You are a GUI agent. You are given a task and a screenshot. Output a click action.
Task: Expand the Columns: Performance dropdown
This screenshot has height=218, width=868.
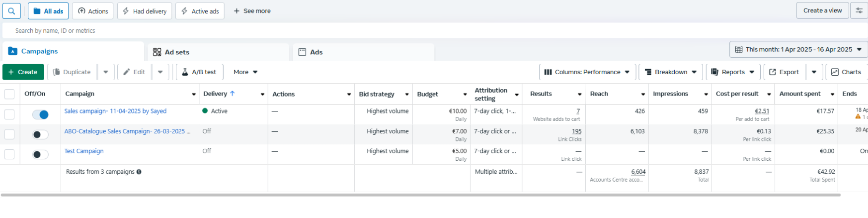(587, 72)
